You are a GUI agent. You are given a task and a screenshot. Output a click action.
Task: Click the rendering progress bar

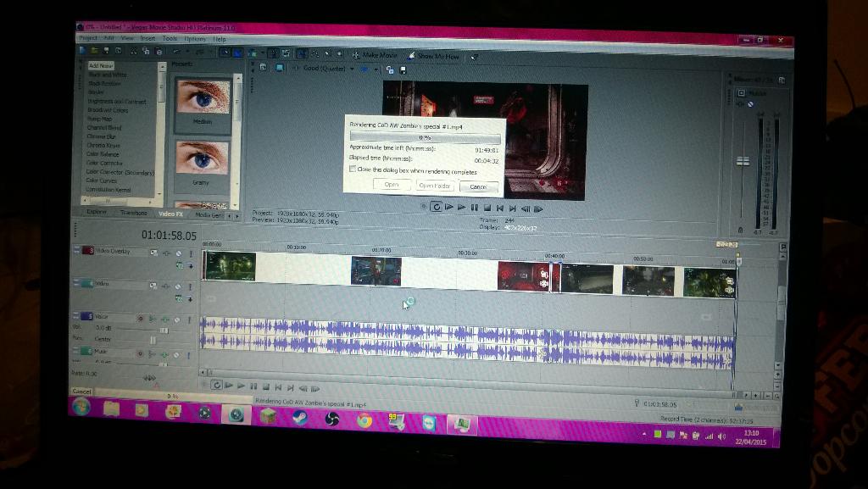point(425,137)
